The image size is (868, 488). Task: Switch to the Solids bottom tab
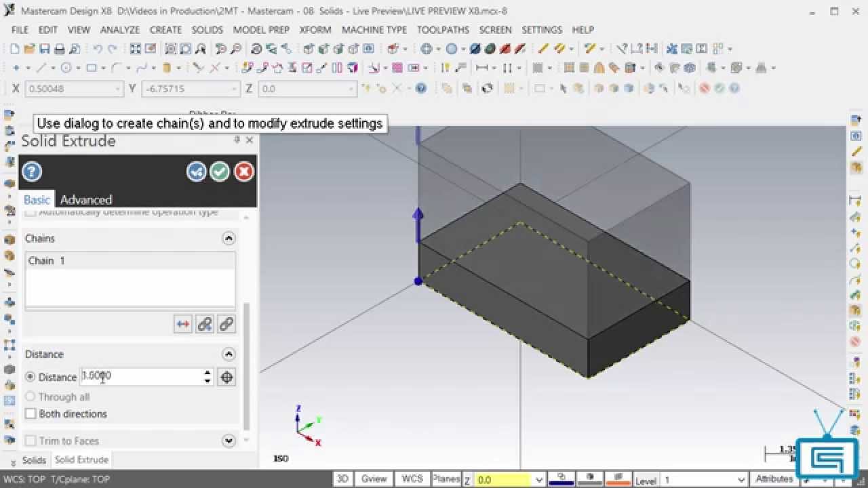(34, 460)
